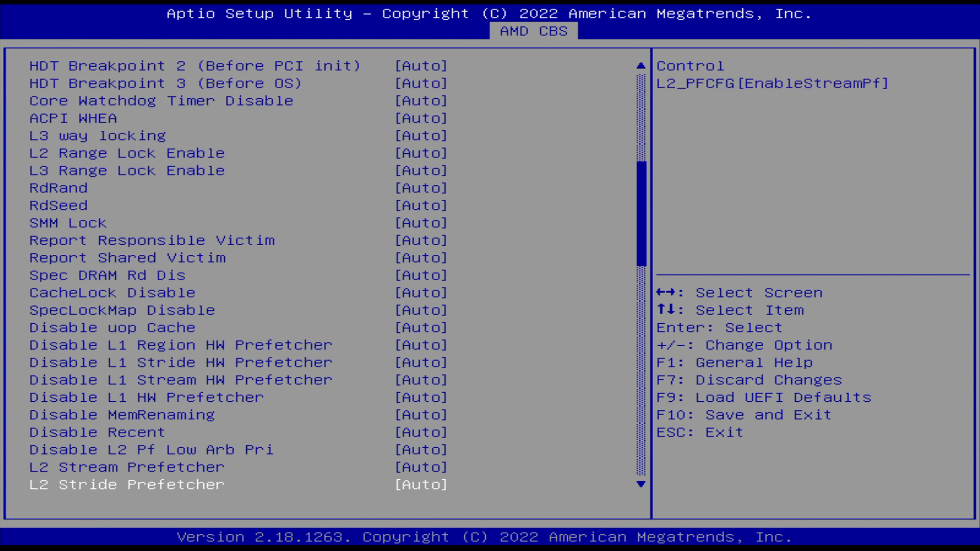Screen dimensions: 980x551
Task: Select the AMD CBS tab
Action: 533,31
